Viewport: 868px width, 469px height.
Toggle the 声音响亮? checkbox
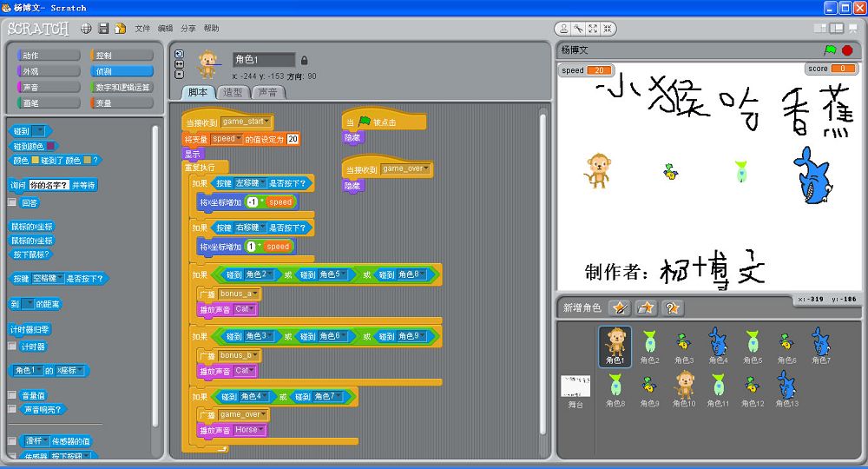point(11,409)
